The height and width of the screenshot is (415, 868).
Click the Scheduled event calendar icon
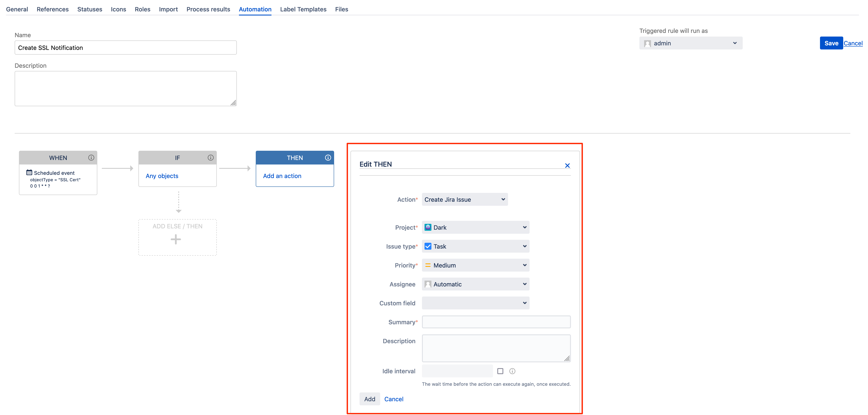(x=29, y=173)
